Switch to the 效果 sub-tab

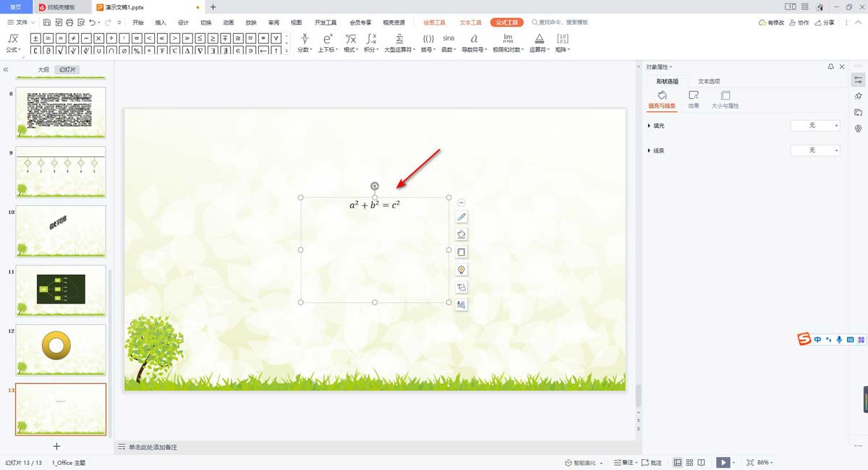pyautogui.click(x=694, y=100)
